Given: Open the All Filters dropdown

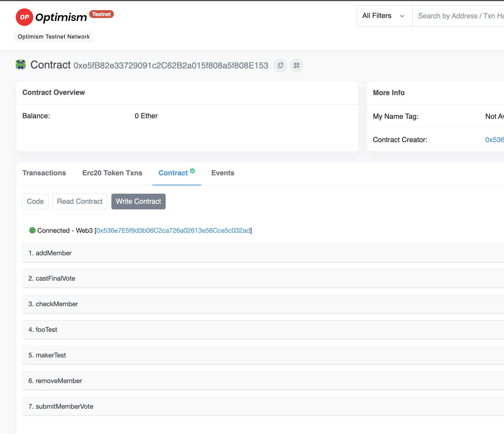Looking at the screenshot, I should coord(384,16).
